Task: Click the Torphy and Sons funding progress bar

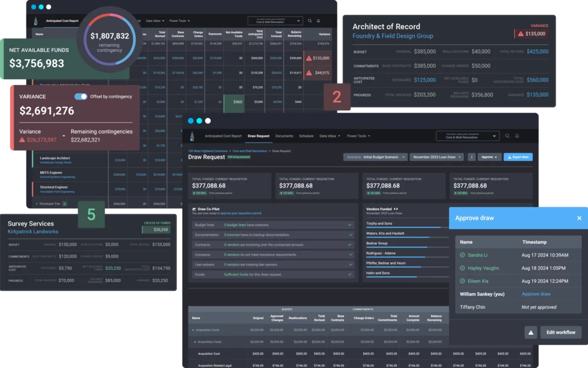Action: point(403,228)
